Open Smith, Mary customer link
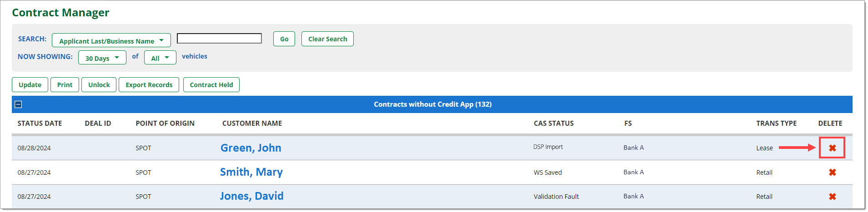This screenshot has height=212, width=868. click(x=251, y=172)
